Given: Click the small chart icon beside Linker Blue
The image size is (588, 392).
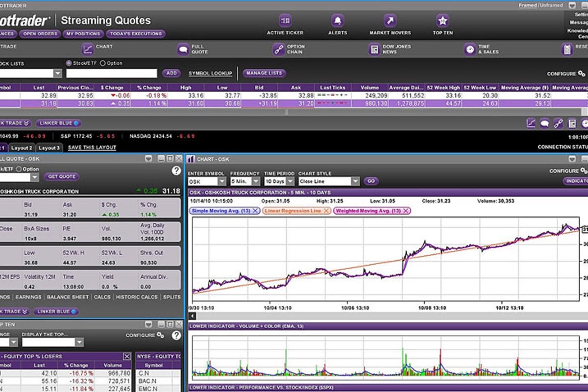Looking at the screenshot, I should coord(531,123).
